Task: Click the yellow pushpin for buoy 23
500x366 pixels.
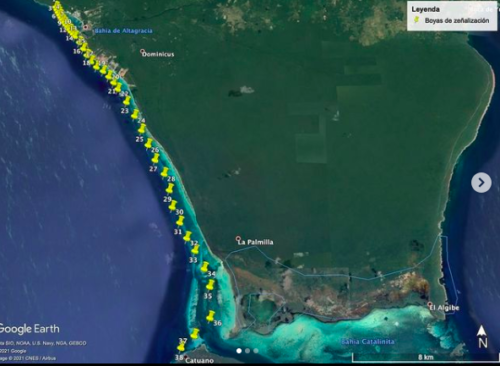Action: click(127, 101)
